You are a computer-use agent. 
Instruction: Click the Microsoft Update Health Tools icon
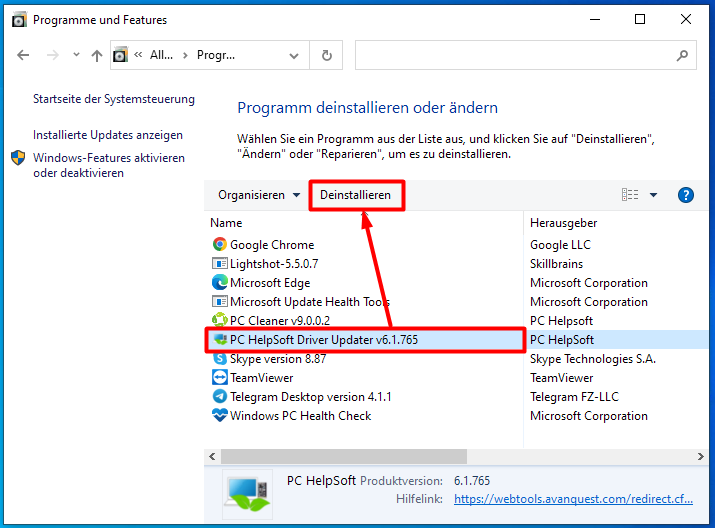tap(220, 302)
